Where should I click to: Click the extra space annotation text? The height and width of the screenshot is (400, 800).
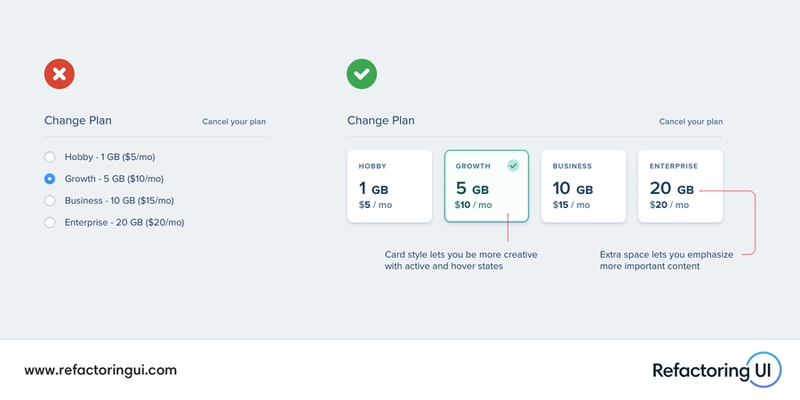coord(666,260)
